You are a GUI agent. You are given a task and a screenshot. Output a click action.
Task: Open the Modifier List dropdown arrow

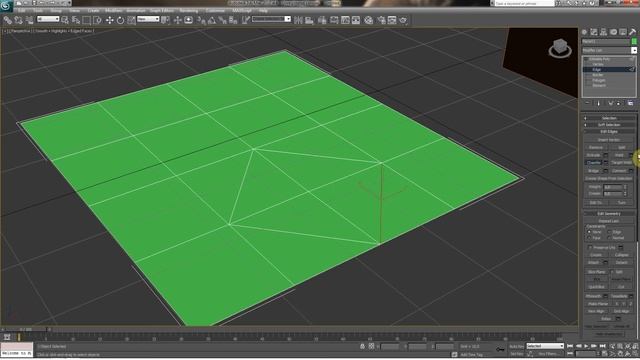point(634,50)
